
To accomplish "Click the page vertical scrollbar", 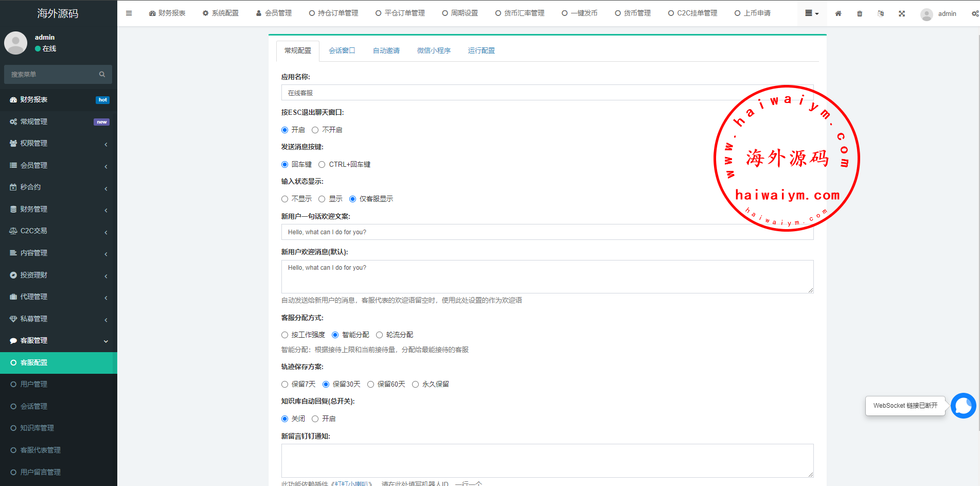I will (x=977, y=206).
